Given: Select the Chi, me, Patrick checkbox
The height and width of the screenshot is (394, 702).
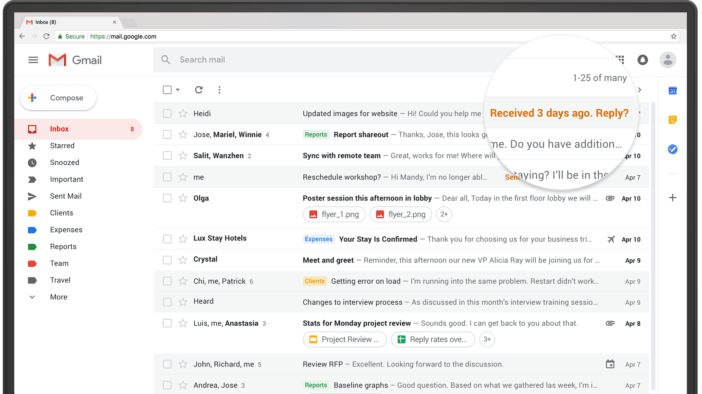Looking at the screenshot, I should coord(167,281).
